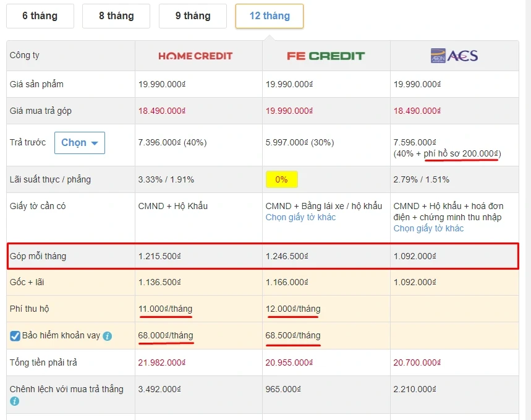The height and width of the screenshot is (420, 531).
Task: Click the AEON ACS logo
Action: [454, 56]
